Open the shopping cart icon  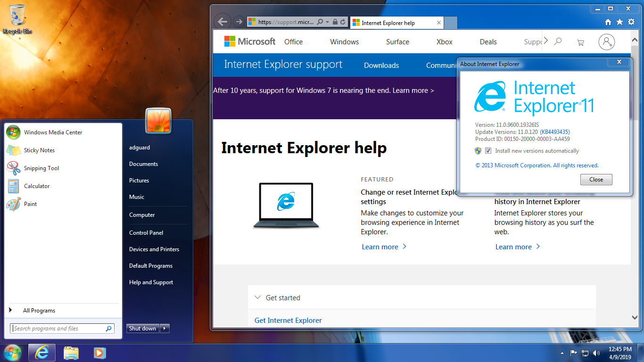(x=580, y=42)
